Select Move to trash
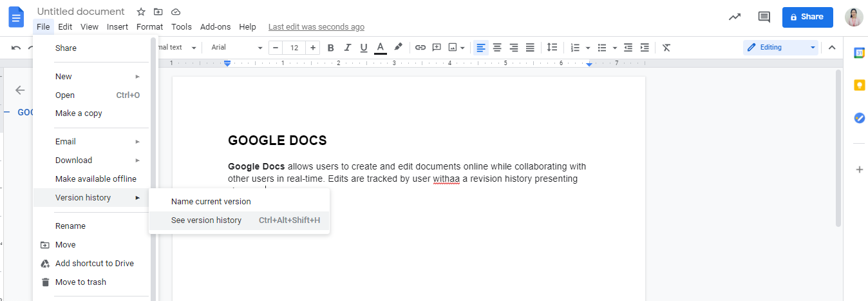The width and height of the screenshot is (868, 301). click(x=91, y=282)
